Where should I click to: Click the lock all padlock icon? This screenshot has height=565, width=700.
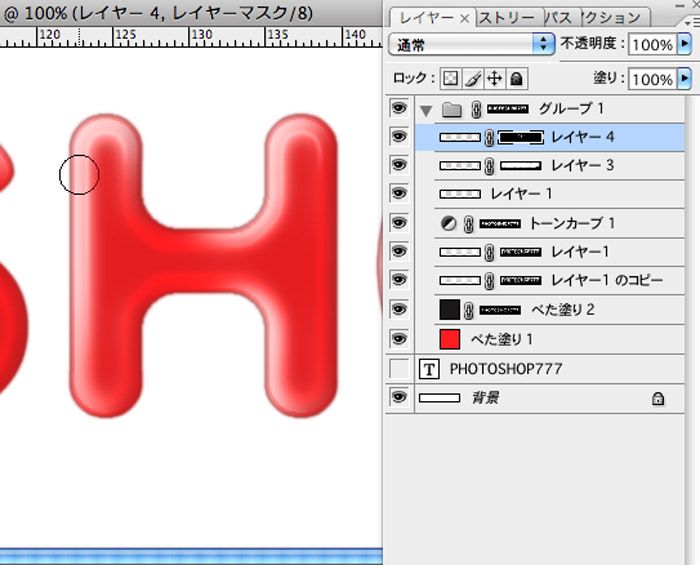[x=516, y=79]
